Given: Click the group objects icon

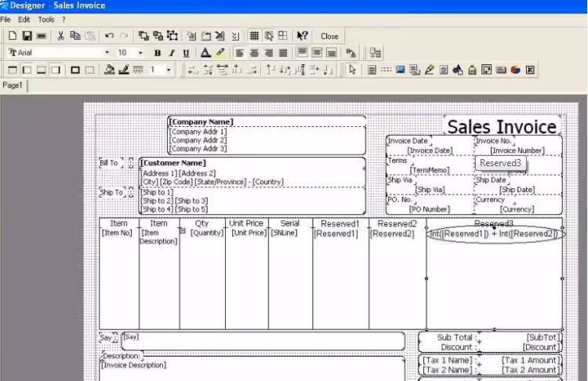Looking at the screenshot, I should [x=172, y=36].
